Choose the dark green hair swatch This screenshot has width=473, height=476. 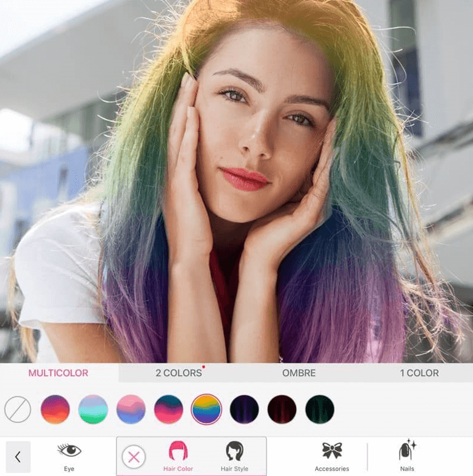[319, 409]
